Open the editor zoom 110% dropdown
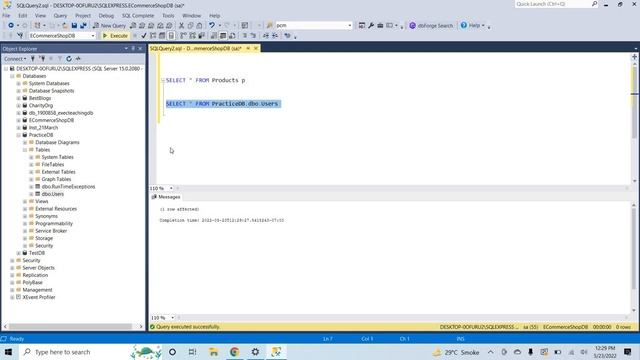This screenshot has height=360, width=640. pyautogui.click(x=171, y=188)
